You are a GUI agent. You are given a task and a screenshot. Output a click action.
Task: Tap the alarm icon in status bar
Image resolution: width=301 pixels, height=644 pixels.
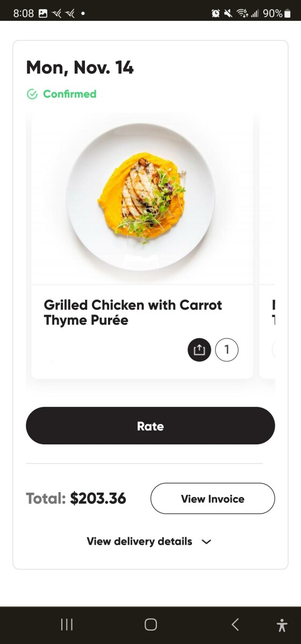pos(216,13)
